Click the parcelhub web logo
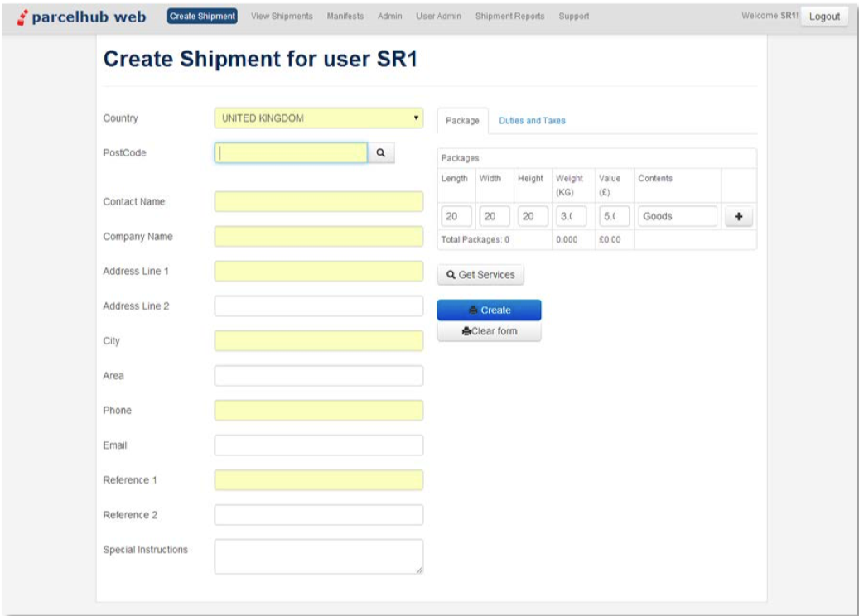 click(x=81, y=16)
